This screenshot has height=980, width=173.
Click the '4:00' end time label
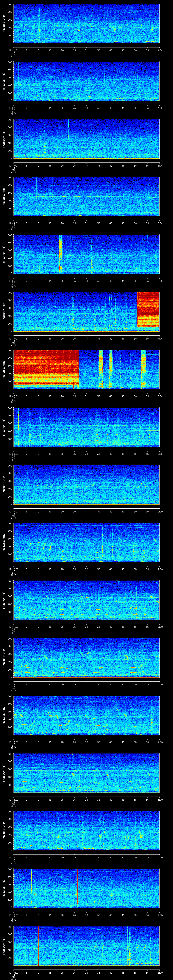coord(160,165)
